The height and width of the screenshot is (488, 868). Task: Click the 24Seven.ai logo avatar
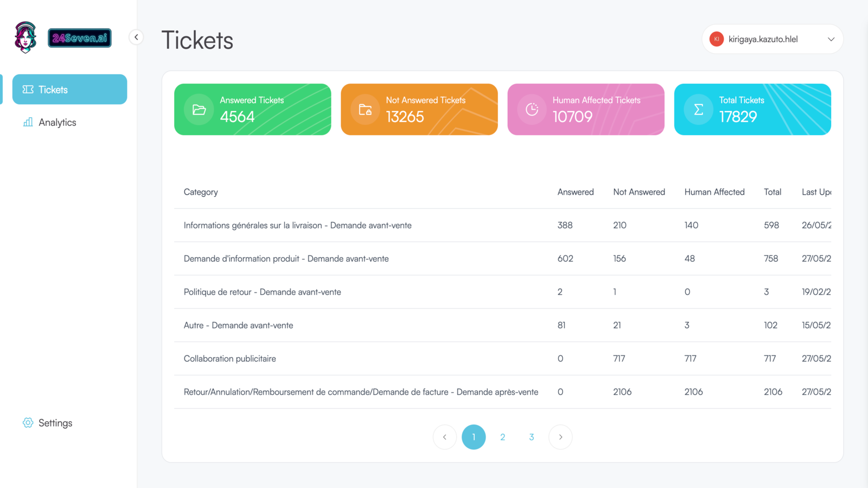pos(25,37)
